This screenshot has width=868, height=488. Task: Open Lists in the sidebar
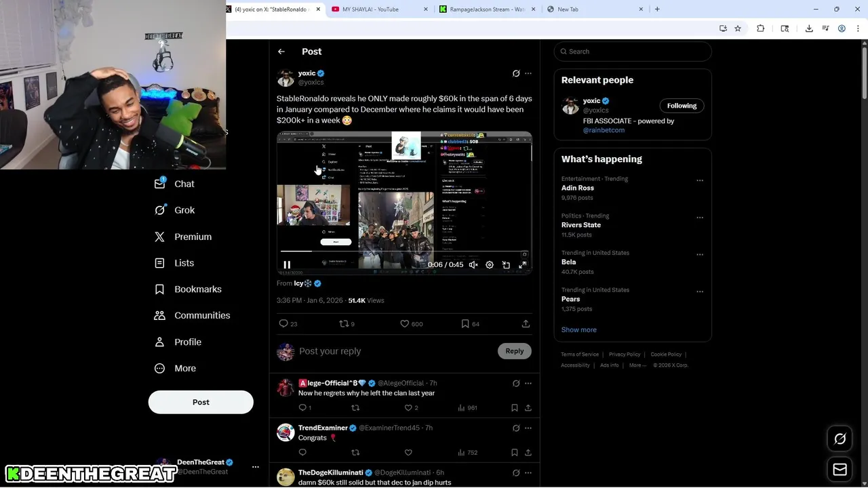(x=174, y=263)
